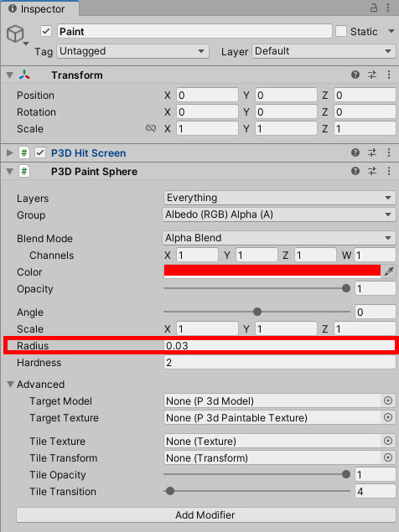The width and height of the screenshot is (399, 532).
Task: Click the Tile Transform None (Transform) field
Action: pos(272,457)
